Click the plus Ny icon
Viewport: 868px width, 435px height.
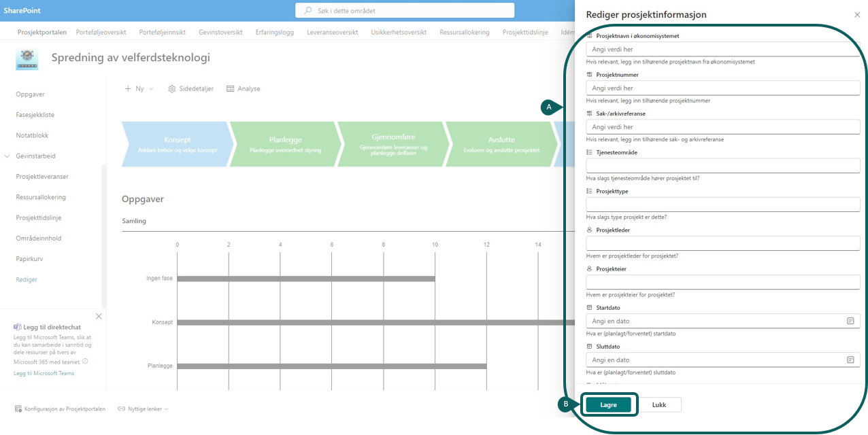coord(128,89)
